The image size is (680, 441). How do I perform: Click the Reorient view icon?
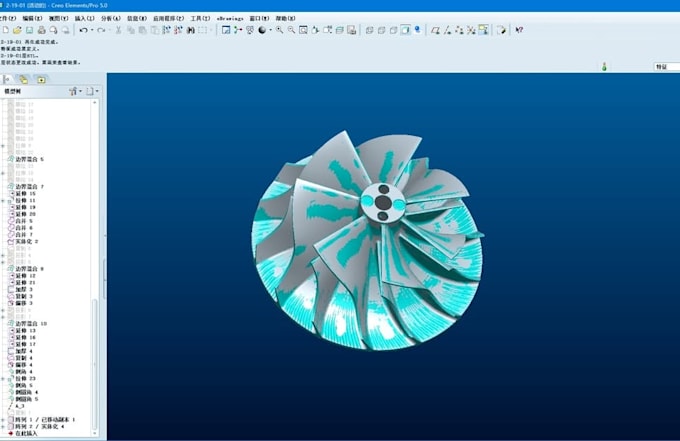coord(315,30)
